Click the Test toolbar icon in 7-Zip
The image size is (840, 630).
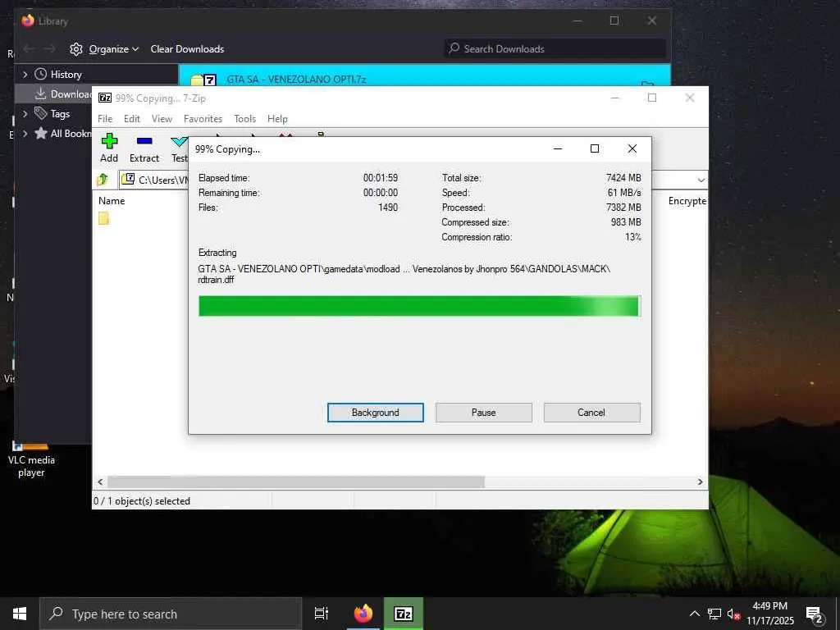click(179, 141)
